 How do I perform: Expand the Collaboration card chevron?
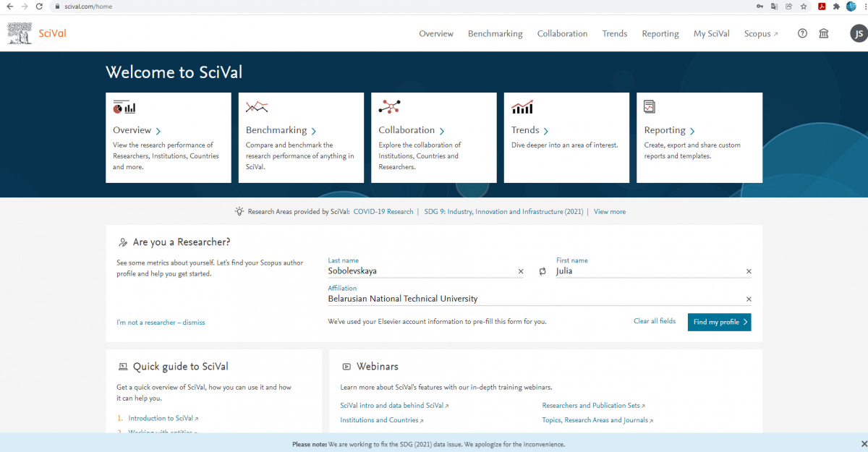tap(441, 131)
